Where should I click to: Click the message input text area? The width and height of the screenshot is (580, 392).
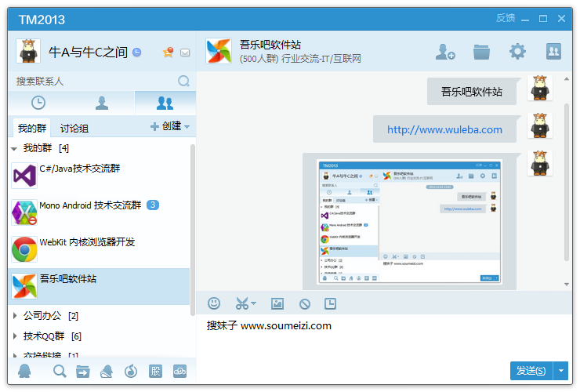click(x=384, y=337)
